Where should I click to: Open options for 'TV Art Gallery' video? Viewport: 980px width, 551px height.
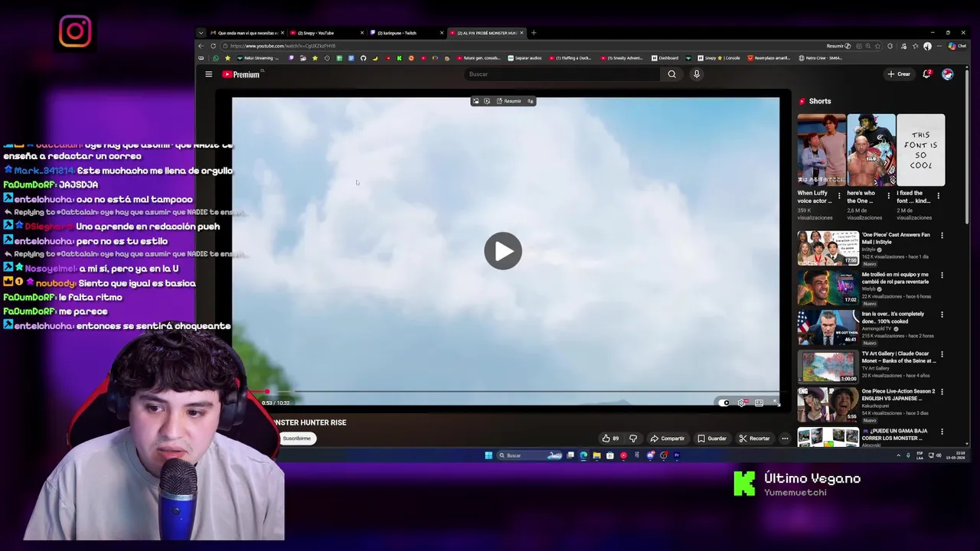pos(942,354)
